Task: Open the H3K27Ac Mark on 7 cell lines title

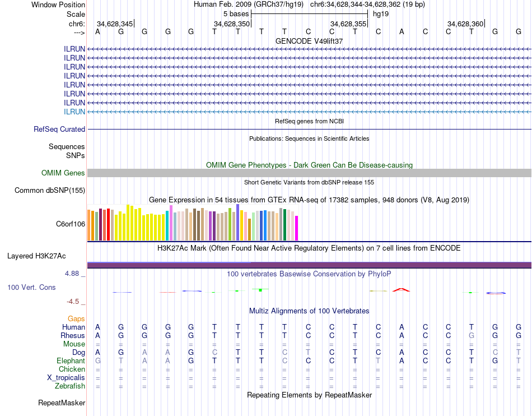Action: (x=309, y=248)
